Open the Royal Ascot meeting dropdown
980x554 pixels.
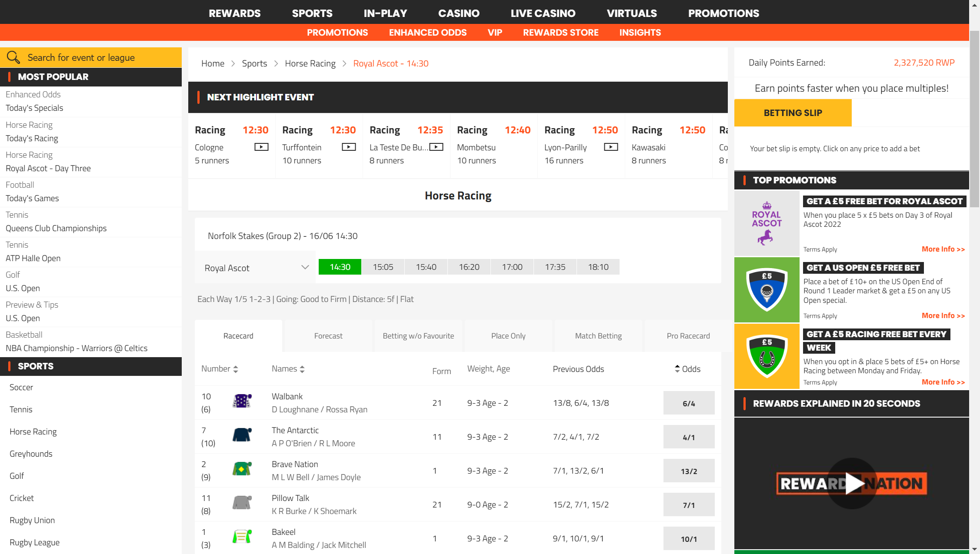256,268
